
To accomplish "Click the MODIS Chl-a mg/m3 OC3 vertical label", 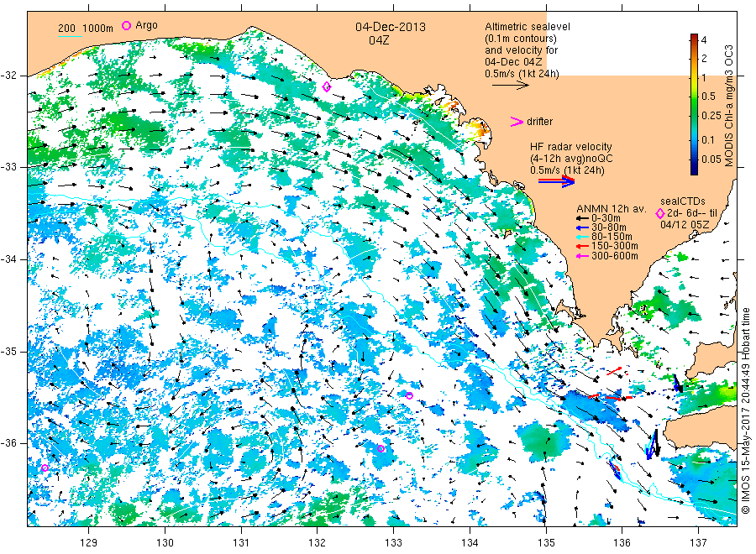I will point(728,106).
